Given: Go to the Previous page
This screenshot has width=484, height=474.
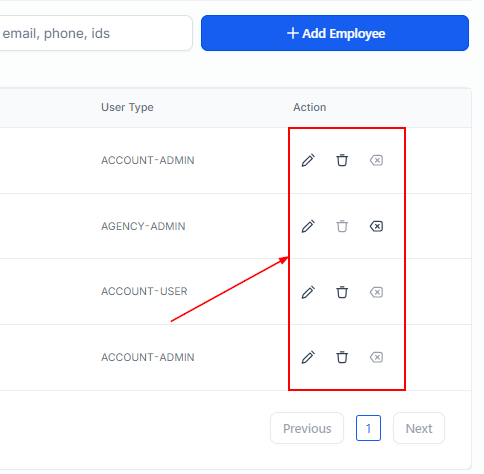Looking at the screenshot, I should (x=307, y=428).
